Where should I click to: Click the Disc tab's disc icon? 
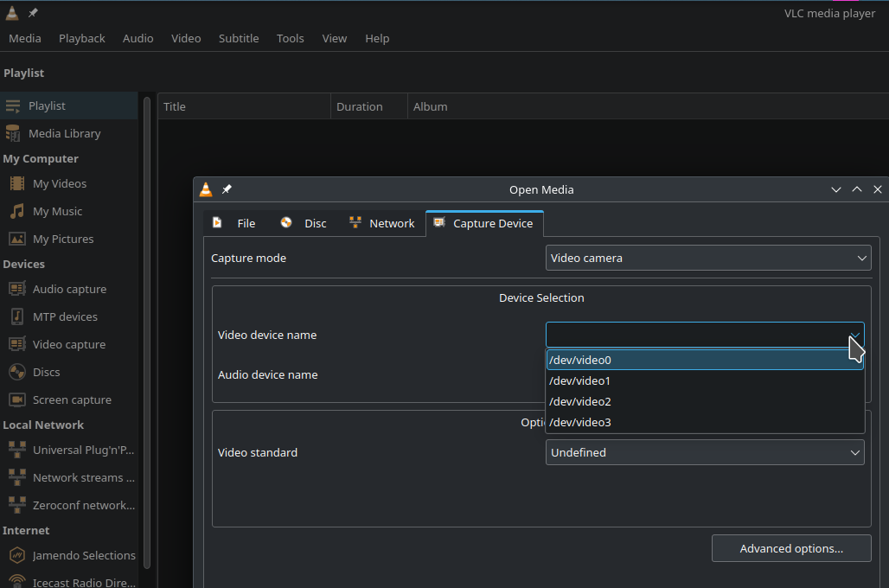point(286,222)
